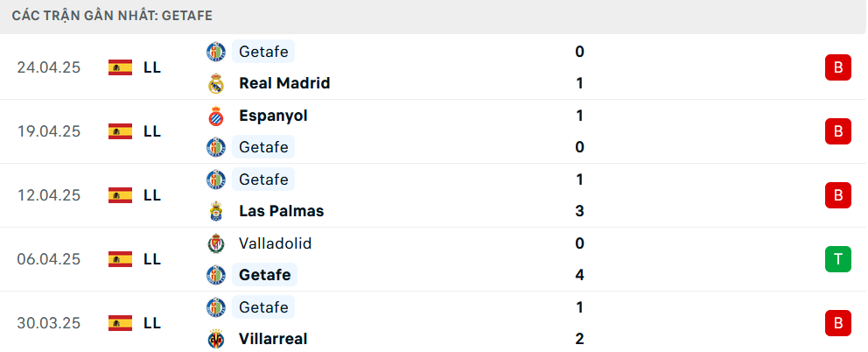Click the Real Madrid club crest
Viewport: 868px width, 352px height.
[x=216, y=84]
